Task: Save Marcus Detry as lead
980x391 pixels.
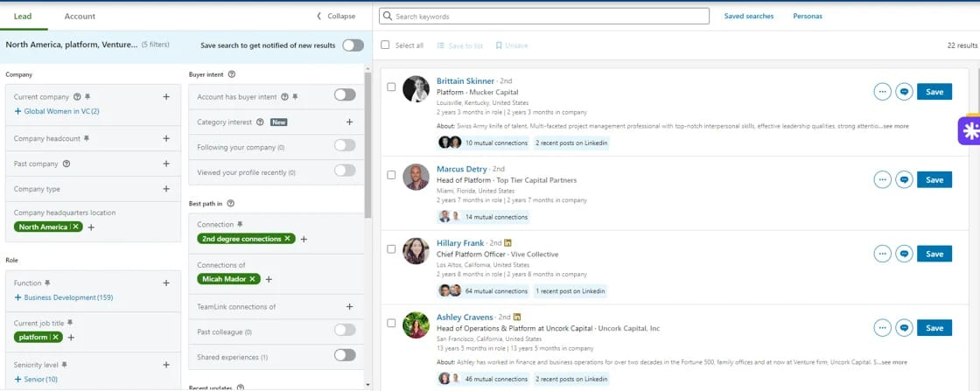Action: click(934, 180)
